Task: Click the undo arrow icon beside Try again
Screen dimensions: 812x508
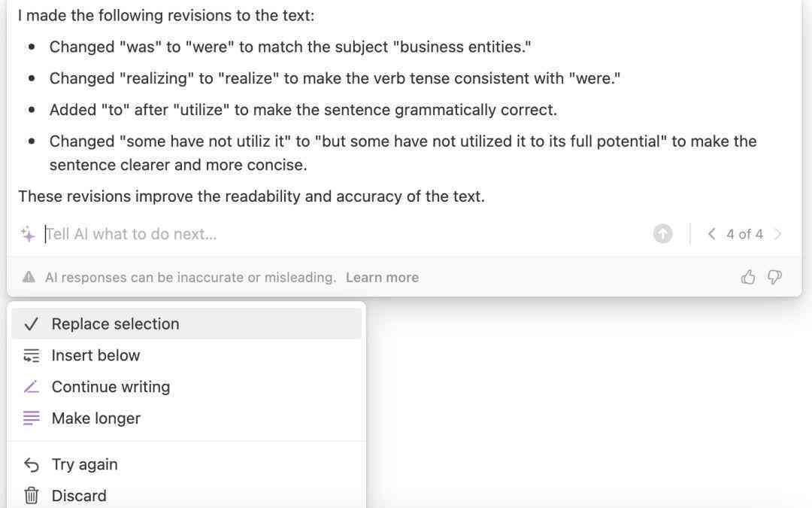Action: [31, 464]
